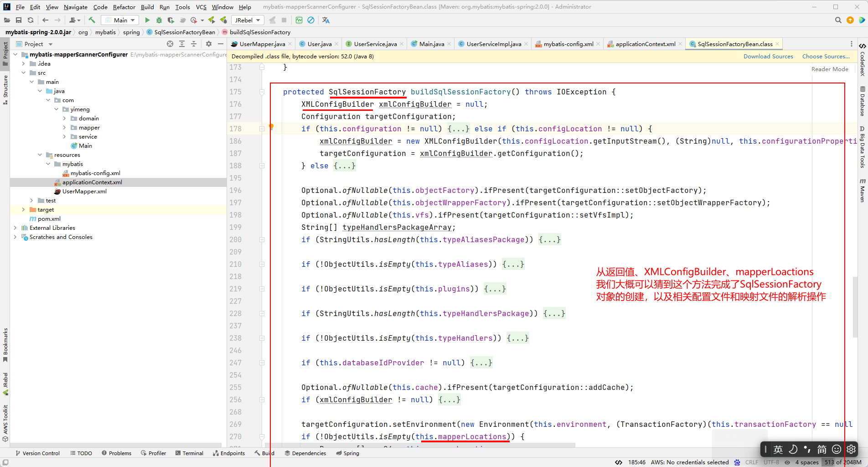
Task: Toggle Reader Mode in the editor
Action: click(x=830, y=69)
